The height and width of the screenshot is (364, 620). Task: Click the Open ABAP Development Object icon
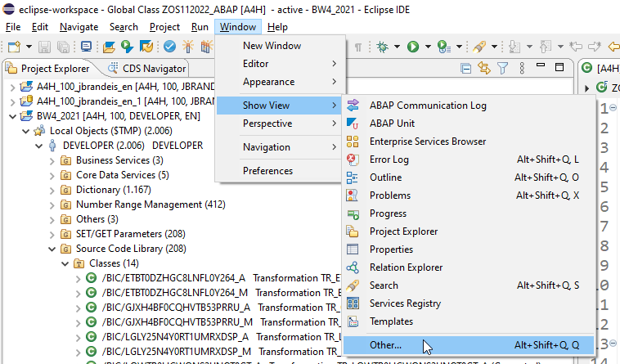109,47
